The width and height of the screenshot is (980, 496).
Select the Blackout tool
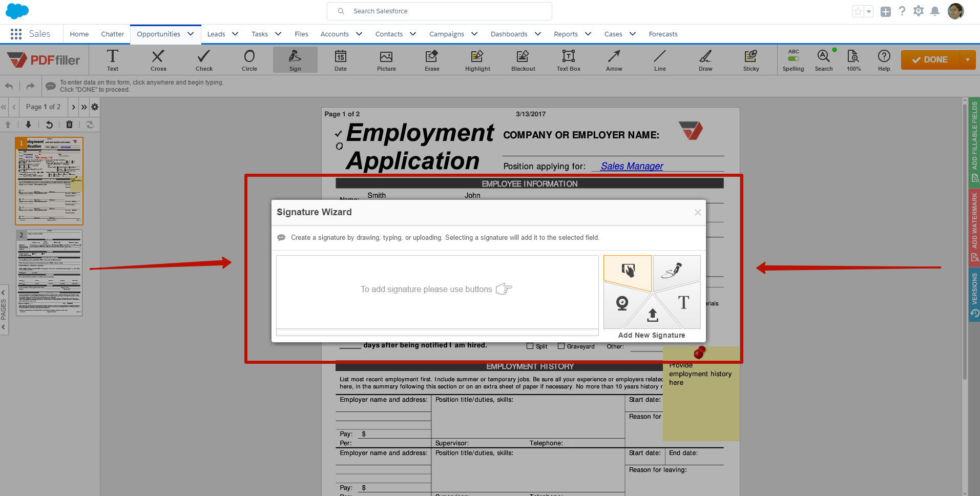click(x=523, y=59)
